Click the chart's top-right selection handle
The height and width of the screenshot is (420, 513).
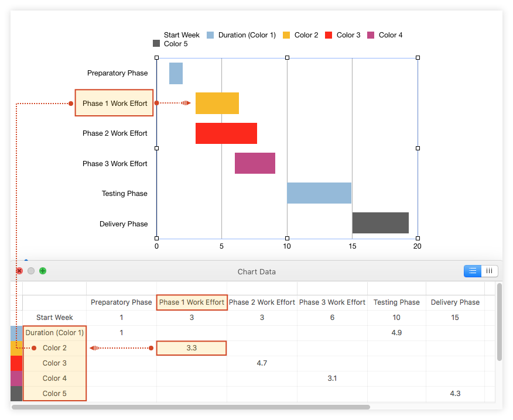click(x=418, y=57)
